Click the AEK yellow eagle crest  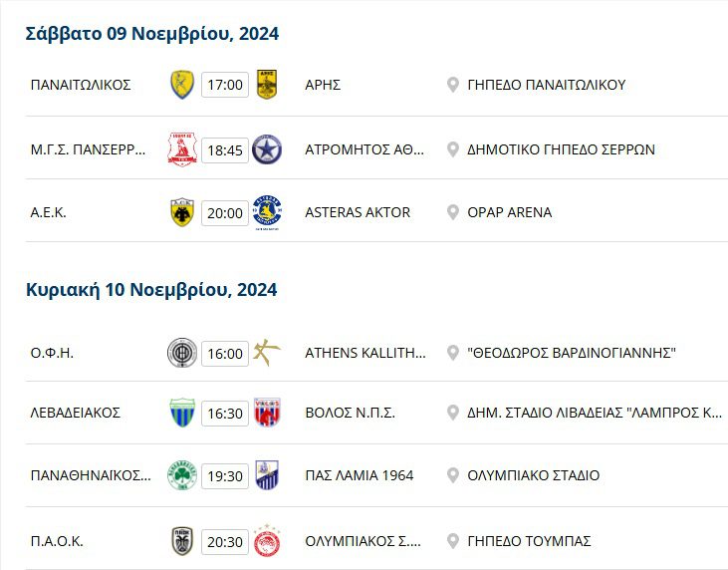point(182,212)
